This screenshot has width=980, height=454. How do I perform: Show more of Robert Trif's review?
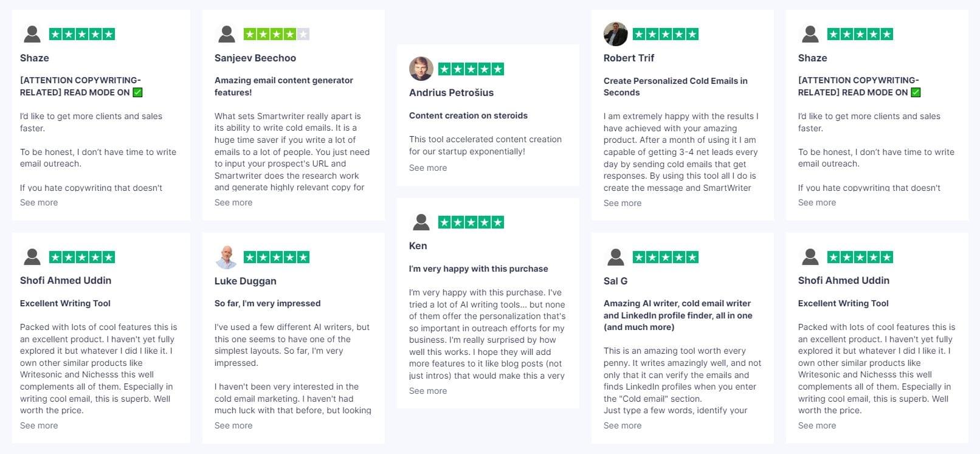[x=623, y=203]
